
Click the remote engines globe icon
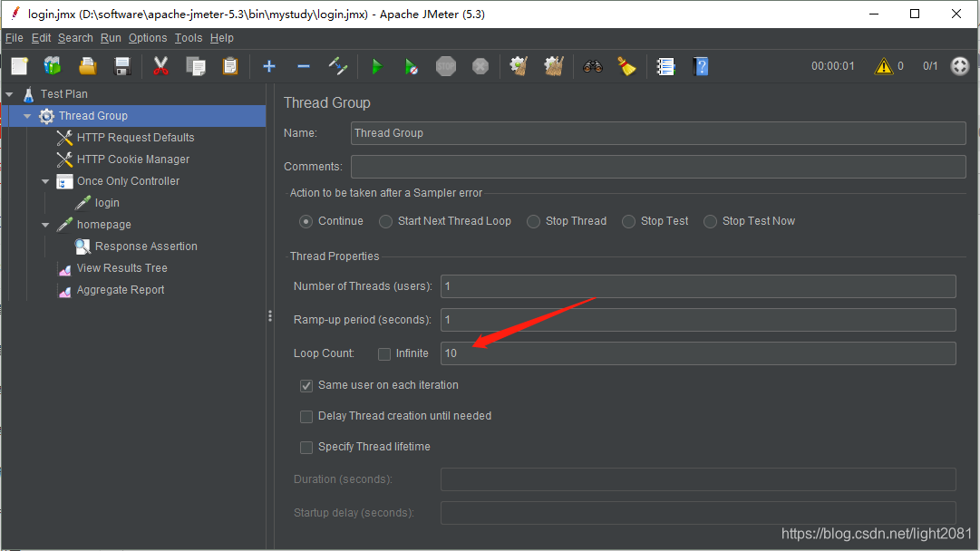(x=959, y=65)
